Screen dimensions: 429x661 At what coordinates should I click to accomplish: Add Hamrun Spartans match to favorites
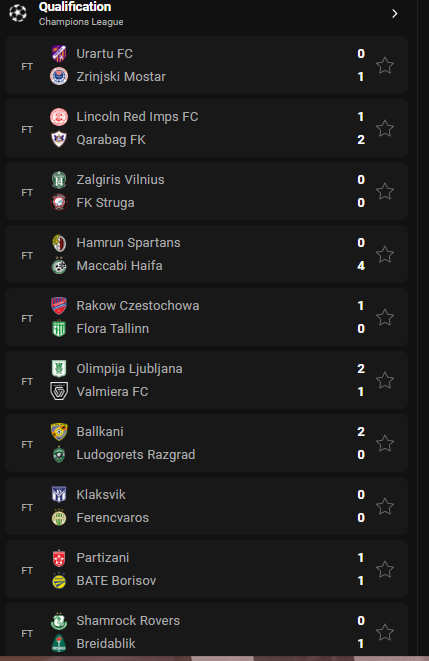click(x=385, y=254)
